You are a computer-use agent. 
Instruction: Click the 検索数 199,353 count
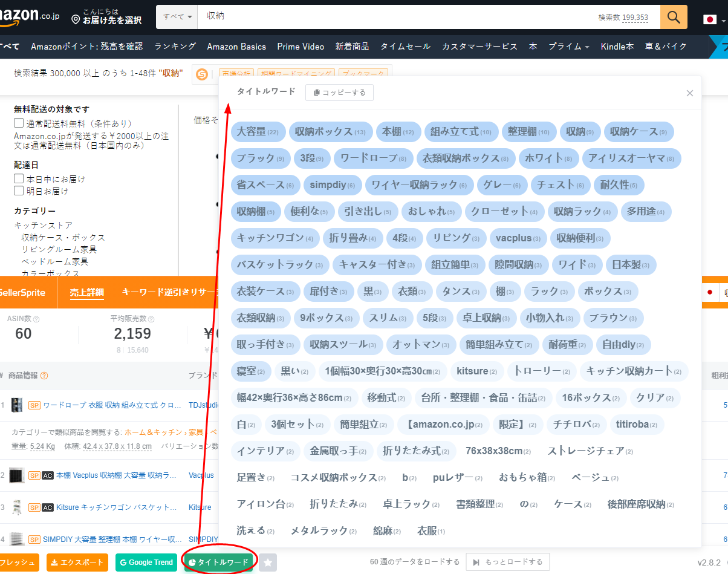[623, 18]
